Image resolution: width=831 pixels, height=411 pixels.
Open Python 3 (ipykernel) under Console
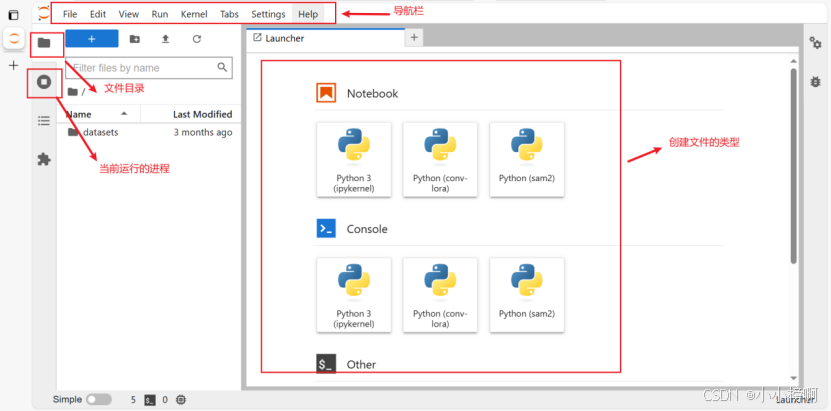[x=354, y=295]
